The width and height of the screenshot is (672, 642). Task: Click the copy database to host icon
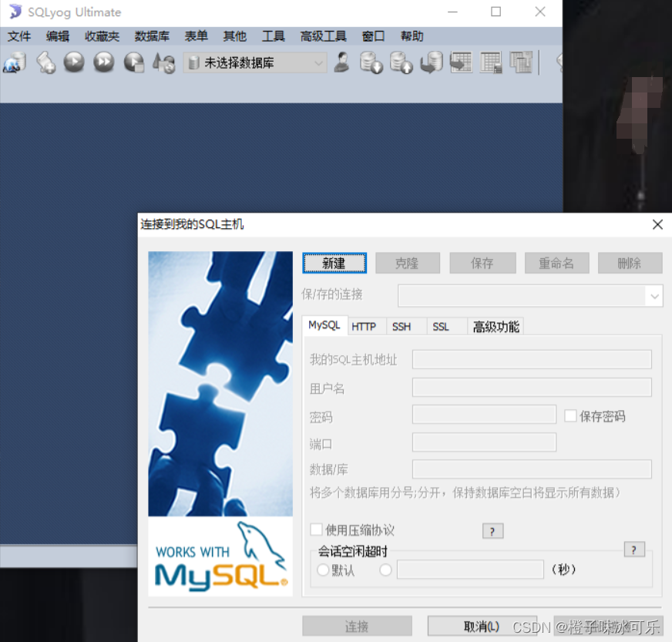pyautogui.click(x=431, y=62)
